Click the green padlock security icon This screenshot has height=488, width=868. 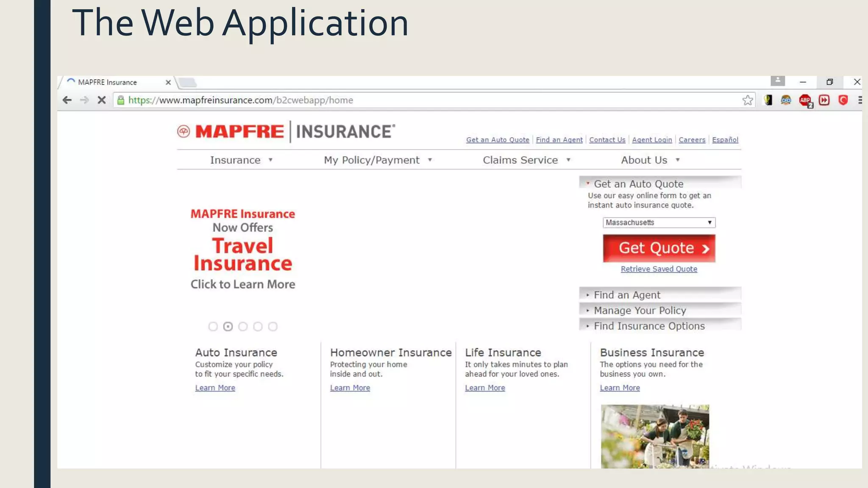tap(121, 100)
